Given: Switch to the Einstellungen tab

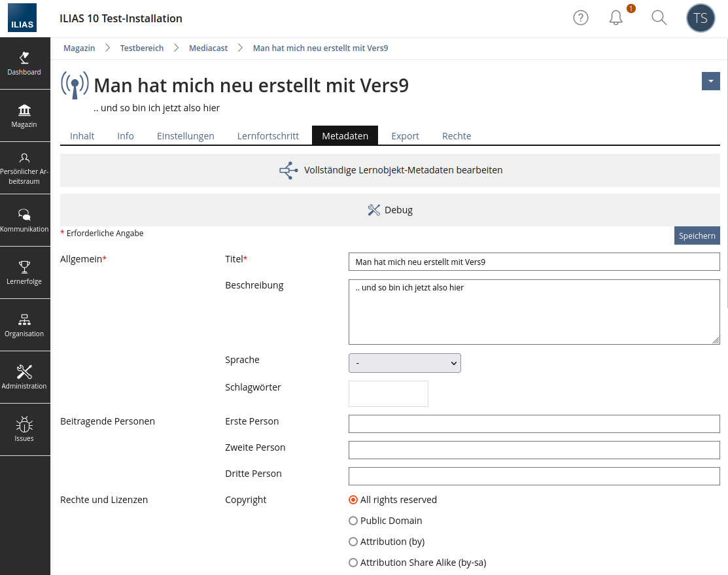Looking at the screenshot, I should (x=185, y=136).
